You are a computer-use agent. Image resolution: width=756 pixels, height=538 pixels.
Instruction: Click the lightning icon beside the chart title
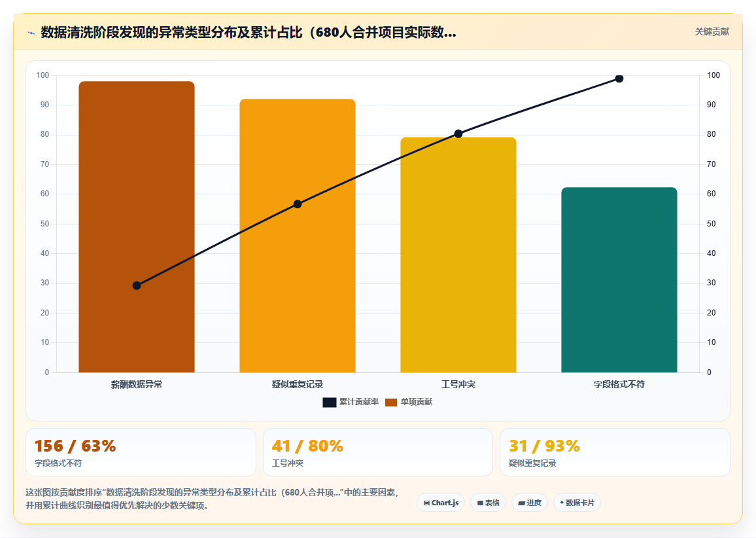(31, 33)
